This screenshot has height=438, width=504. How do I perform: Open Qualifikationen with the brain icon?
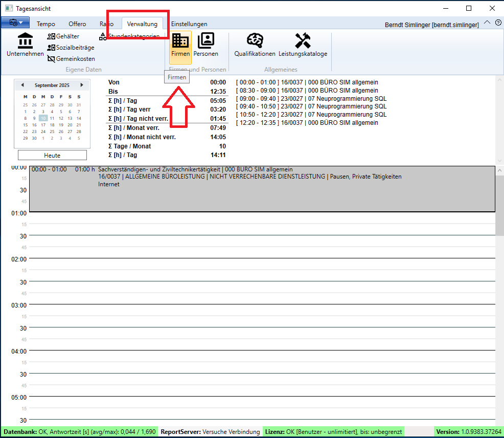(x=255, y=45)
